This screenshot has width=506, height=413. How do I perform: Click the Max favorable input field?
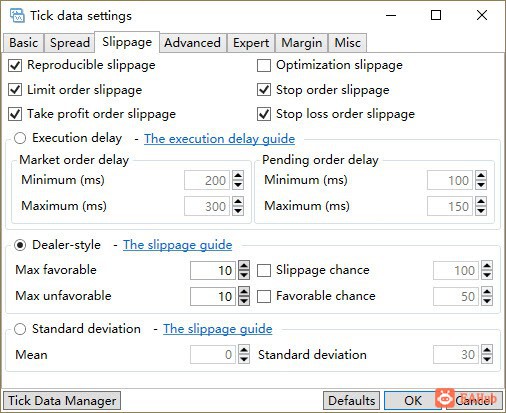213,270
